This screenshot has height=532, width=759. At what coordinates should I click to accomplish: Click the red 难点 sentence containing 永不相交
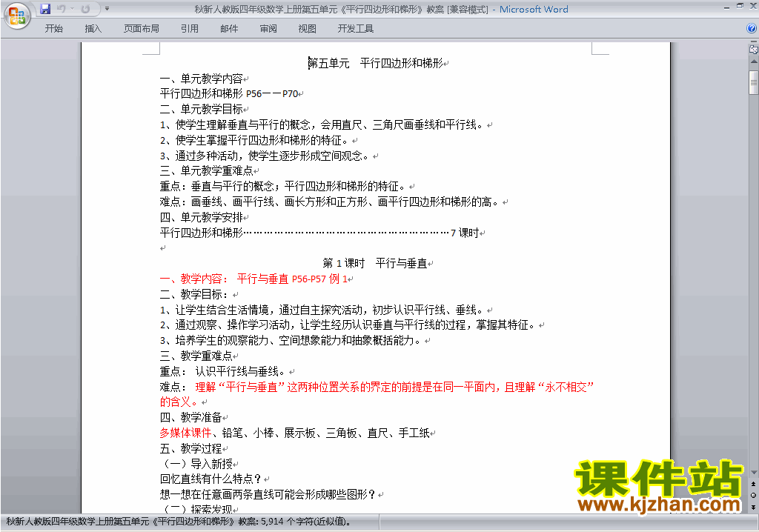click(395, 387)
